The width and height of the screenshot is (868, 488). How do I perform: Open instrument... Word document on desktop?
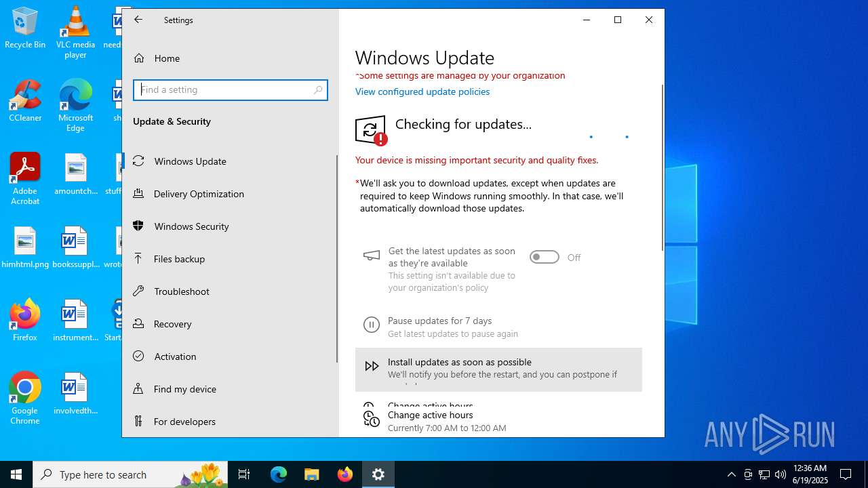tap(75, 321)
